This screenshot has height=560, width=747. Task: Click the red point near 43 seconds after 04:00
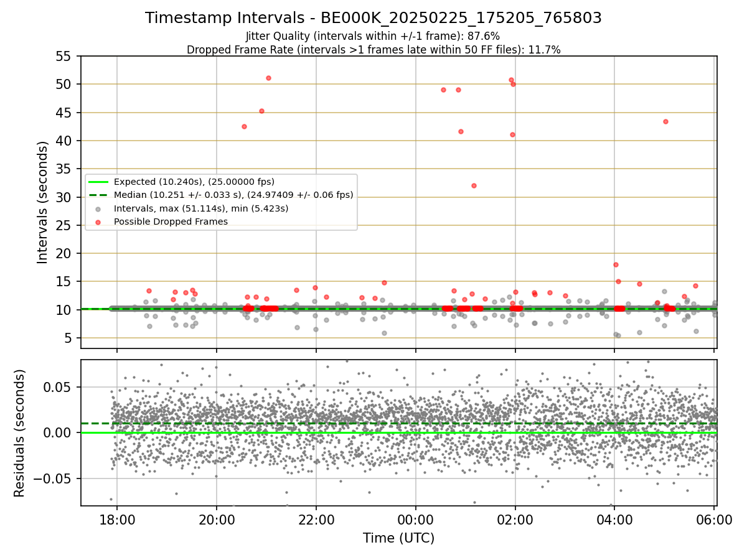point(665,121)
